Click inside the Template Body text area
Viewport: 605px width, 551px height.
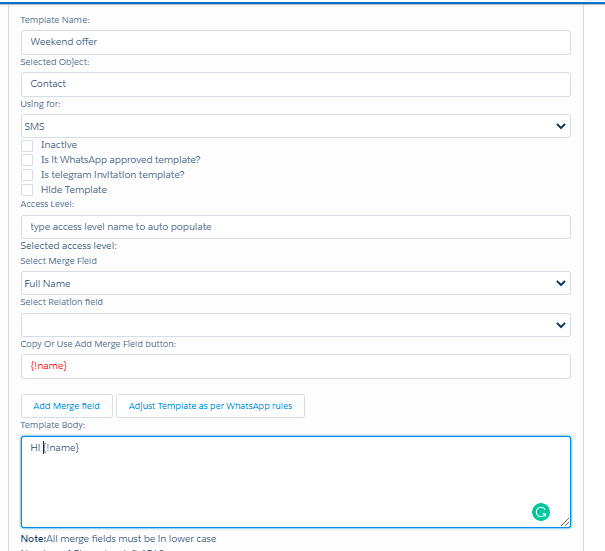point(295,485)
